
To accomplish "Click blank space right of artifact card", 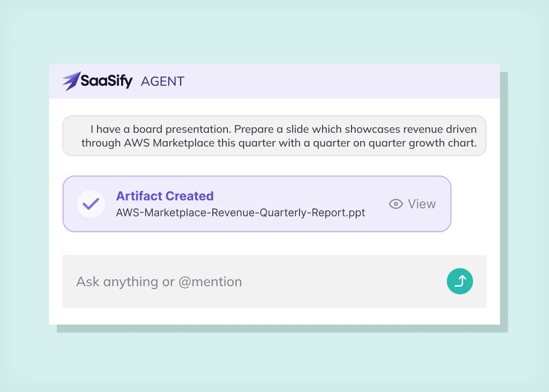I will tap(474, 204).
